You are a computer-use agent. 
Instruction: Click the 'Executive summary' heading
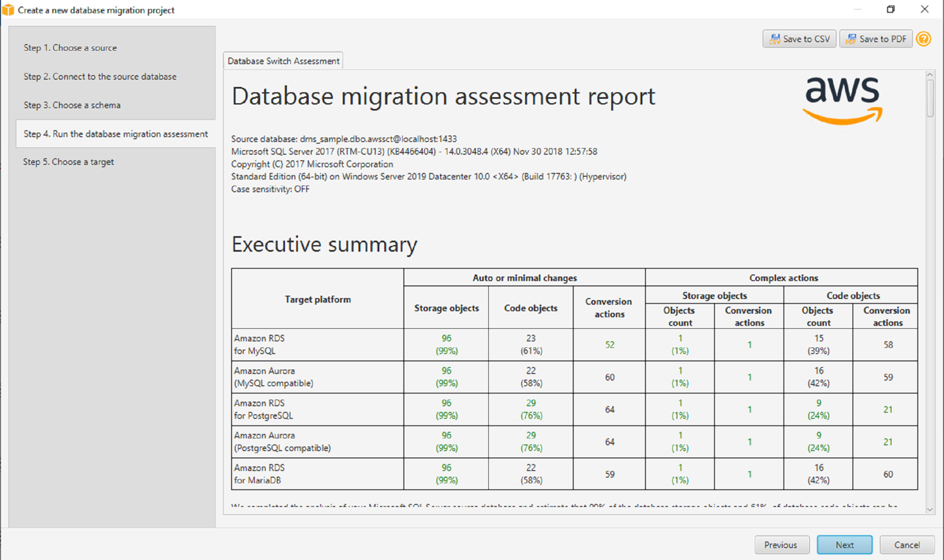[x=324, y=244]
